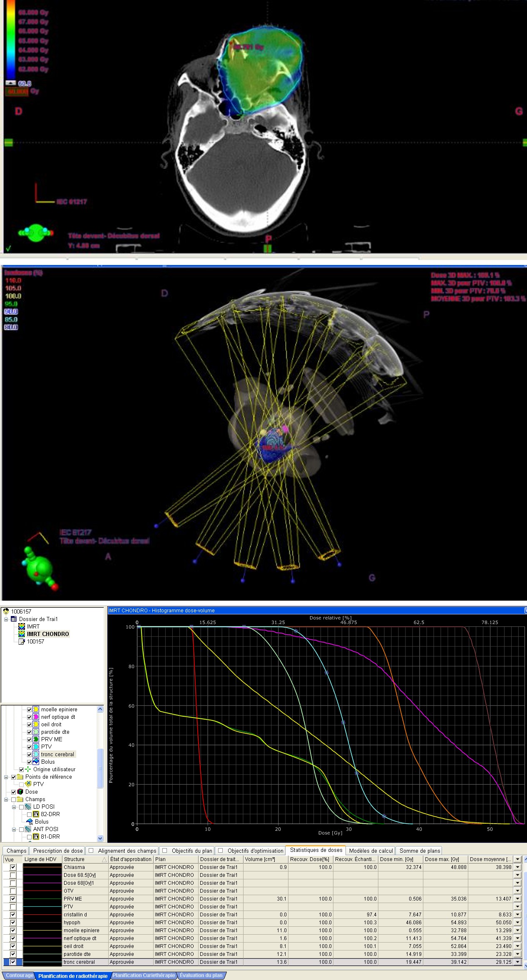This screenshot has height=980, width=527.
Task: Click the Origine utilisateur crosshair icon
Action: click(x=28, y=769)
